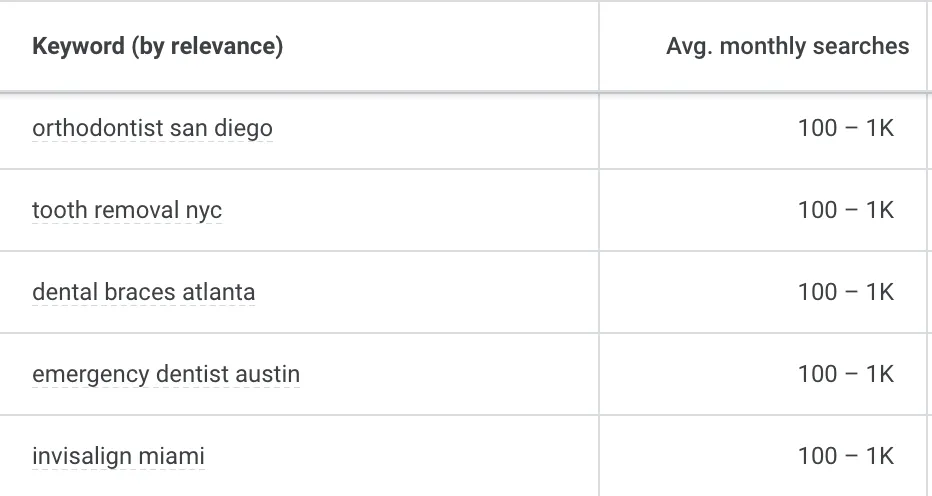Image resolution: width=932 pixels, height=496 pixels.
Task: Open the orthodontist san diego keyword
Action: pos(152,129)
